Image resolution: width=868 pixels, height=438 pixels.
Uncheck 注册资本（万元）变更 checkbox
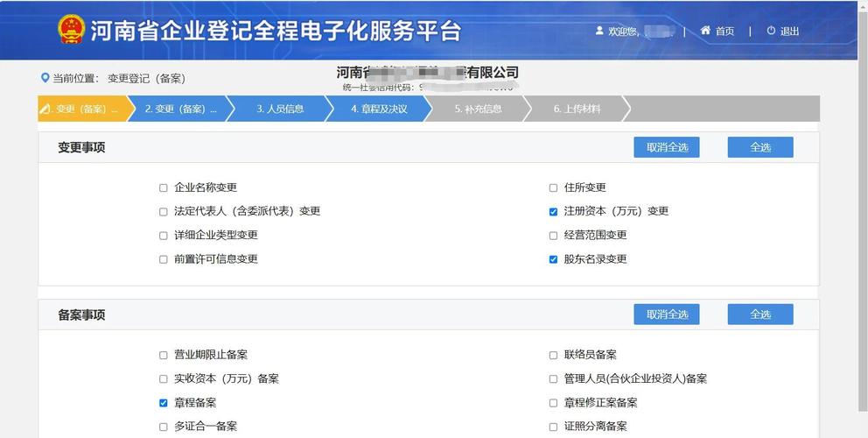coord(553,212)
